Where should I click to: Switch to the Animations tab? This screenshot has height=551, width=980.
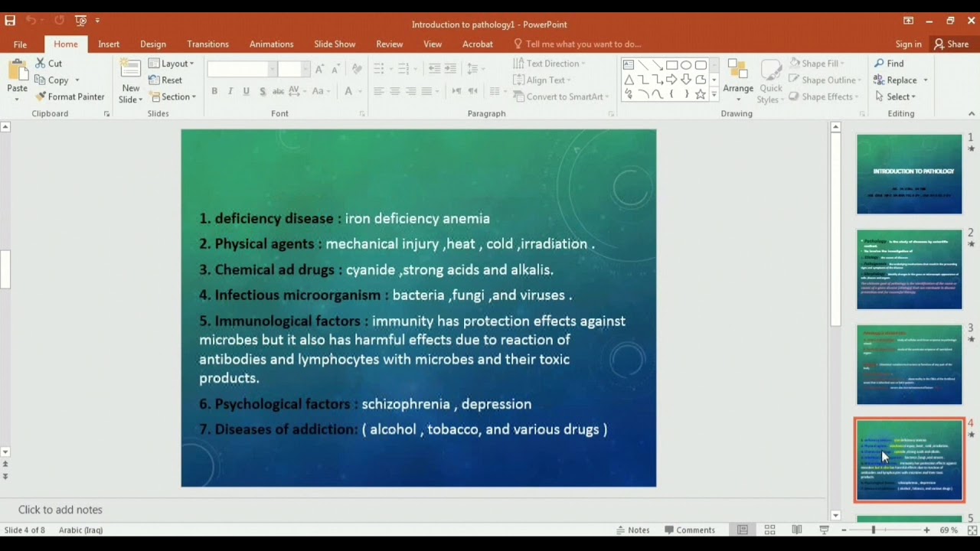(271, 44)
